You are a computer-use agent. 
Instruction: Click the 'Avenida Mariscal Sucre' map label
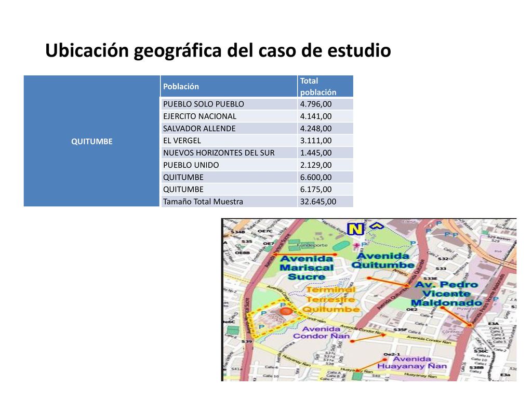[307, 268]
